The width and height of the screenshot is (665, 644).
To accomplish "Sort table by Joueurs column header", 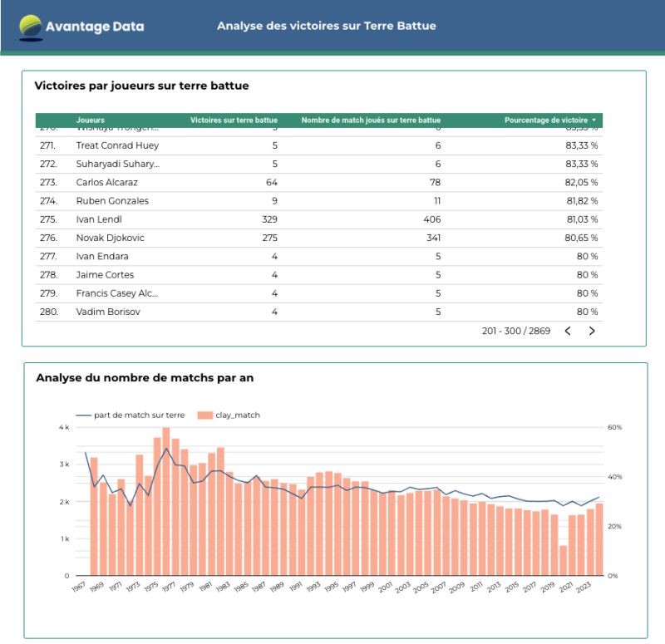I will [x=91, y=120].
